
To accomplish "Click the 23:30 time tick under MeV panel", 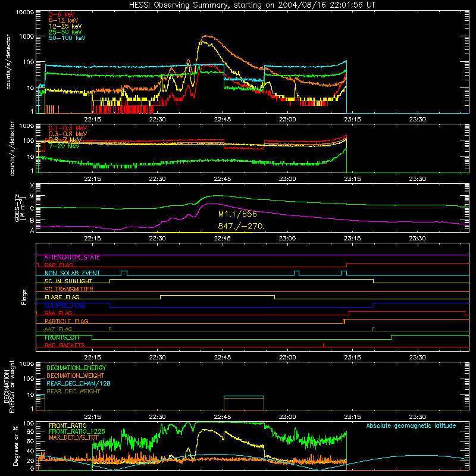I will 418,179.
